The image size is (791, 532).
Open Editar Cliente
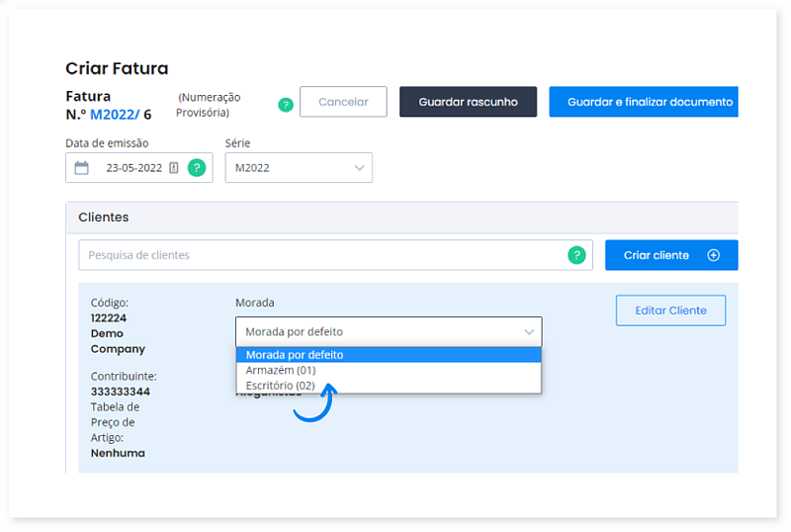[x=670, y=310]
